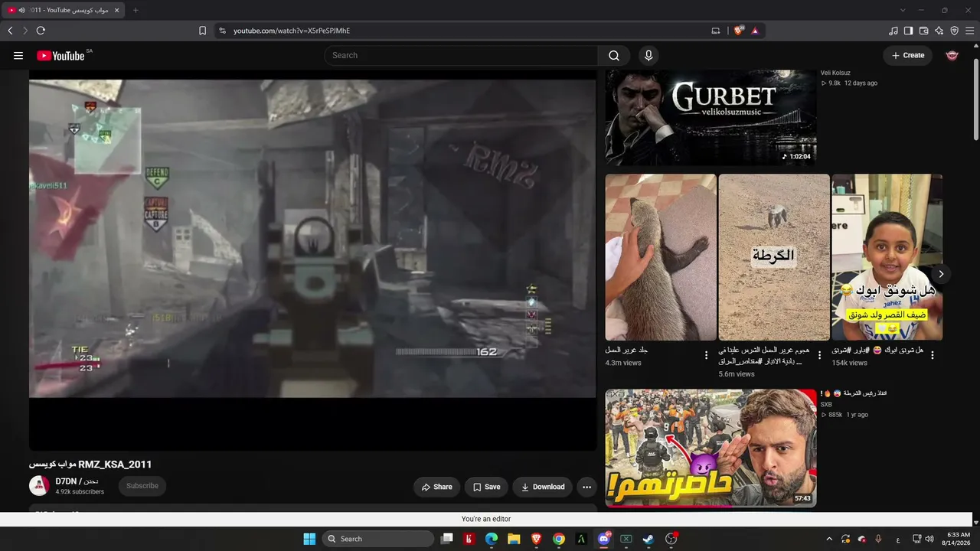Click the YouTube search magnifier button
Image resolution: width=980 pixels, height=551 pixels.
(614, 55)
